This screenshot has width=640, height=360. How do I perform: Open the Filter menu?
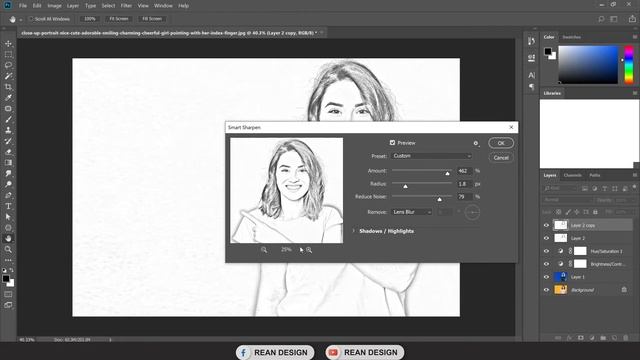pyautogui.click(x=126, y=6)
